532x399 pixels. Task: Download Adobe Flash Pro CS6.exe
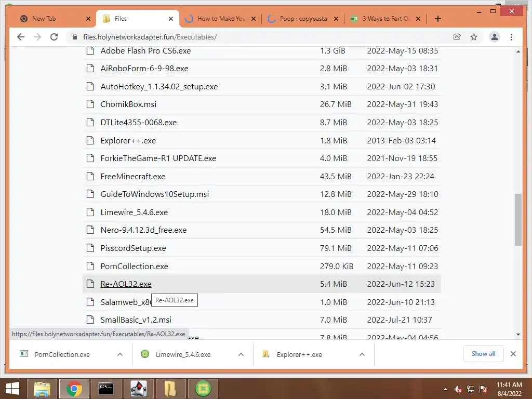coord(145,50)
